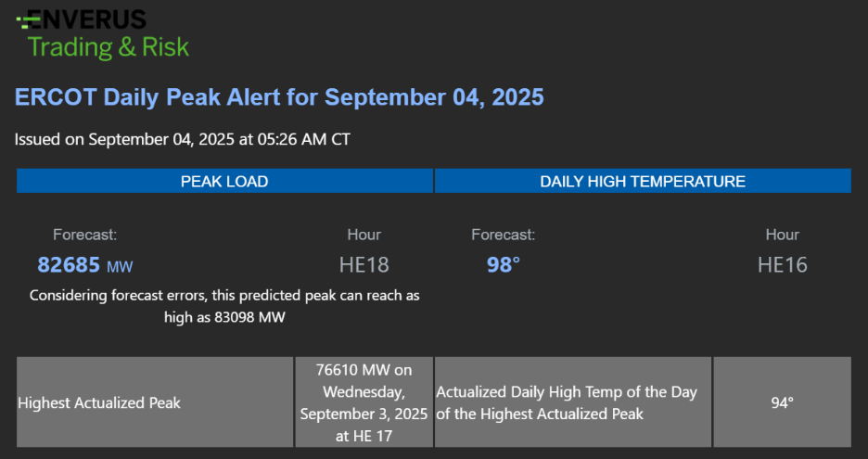
Task: Click the 94° table cell
Action: click(x=782, y=402)
